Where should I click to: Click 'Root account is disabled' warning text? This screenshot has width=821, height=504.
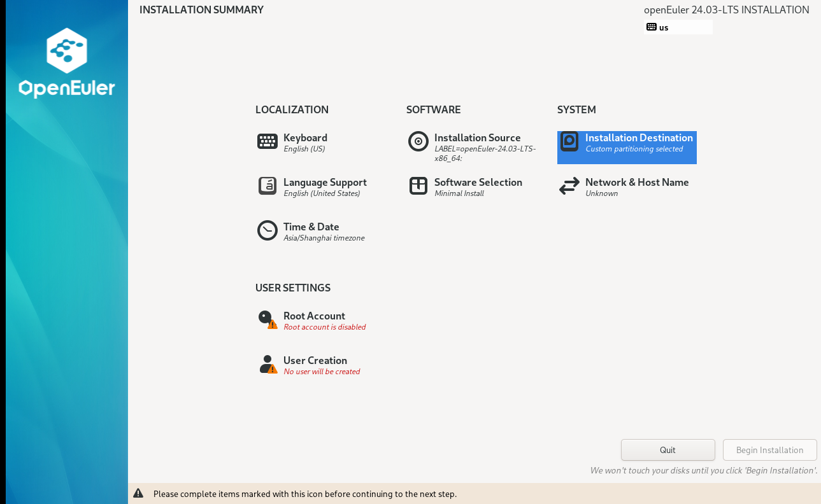[x=325, y=327]
